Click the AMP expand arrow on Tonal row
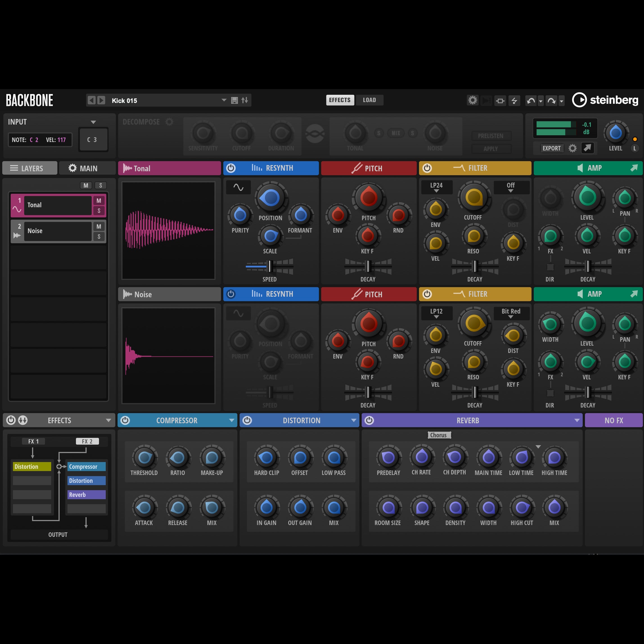This screenshot has height=644, width=644. click(634, 168)
